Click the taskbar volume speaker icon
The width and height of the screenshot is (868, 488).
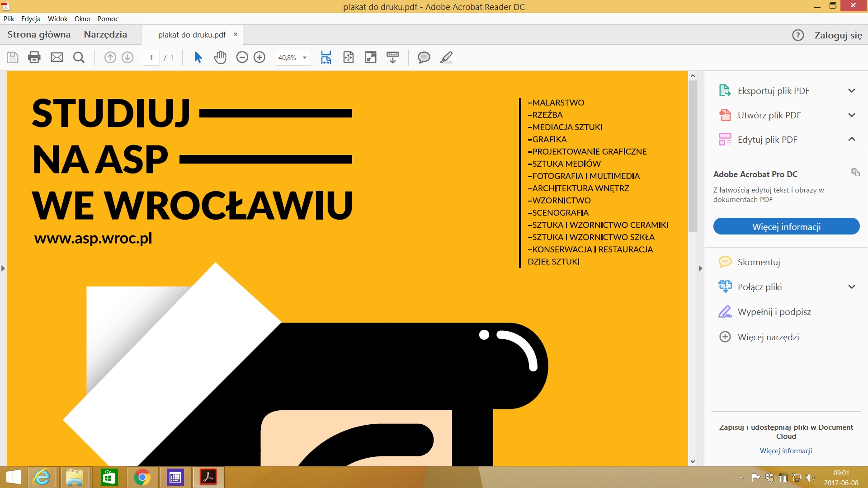click(x=810, y=478)
